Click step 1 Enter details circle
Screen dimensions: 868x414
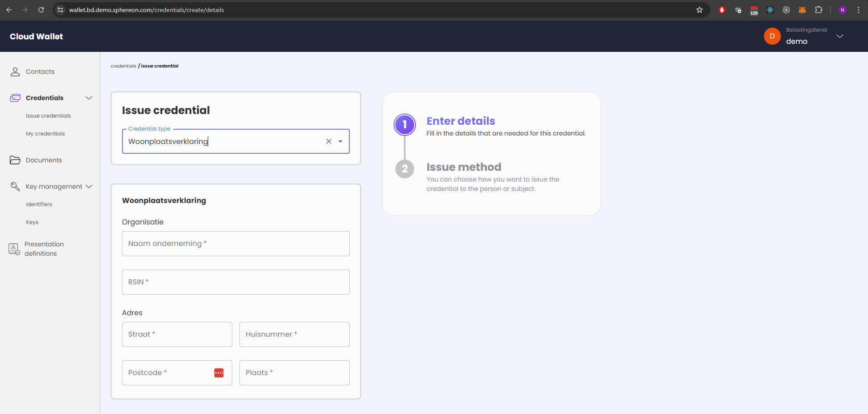coord(405,125)
